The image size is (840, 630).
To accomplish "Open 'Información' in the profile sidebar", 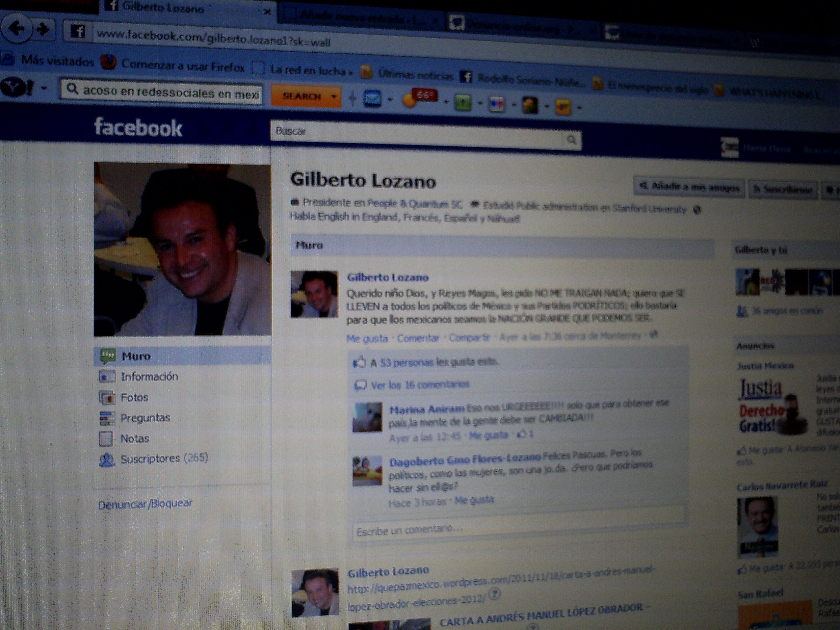I will (x=149, y=376).
